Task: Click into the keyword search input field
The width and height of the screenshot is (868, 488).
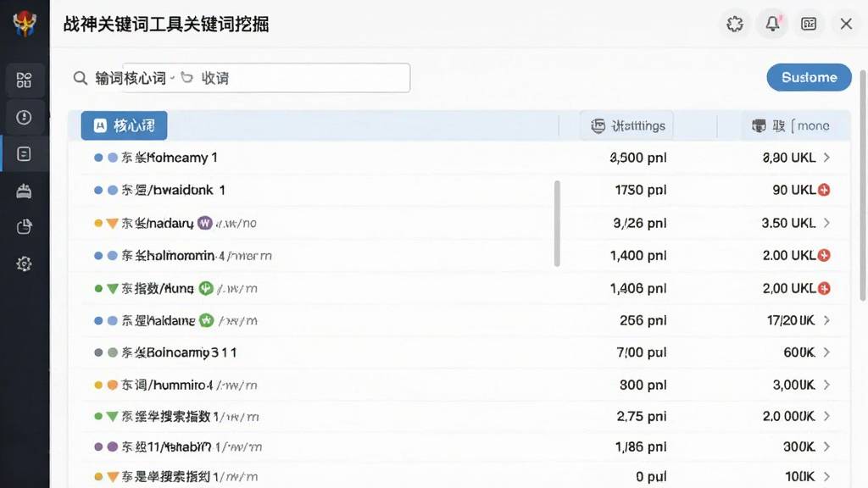Action: (x=265, y=78)
